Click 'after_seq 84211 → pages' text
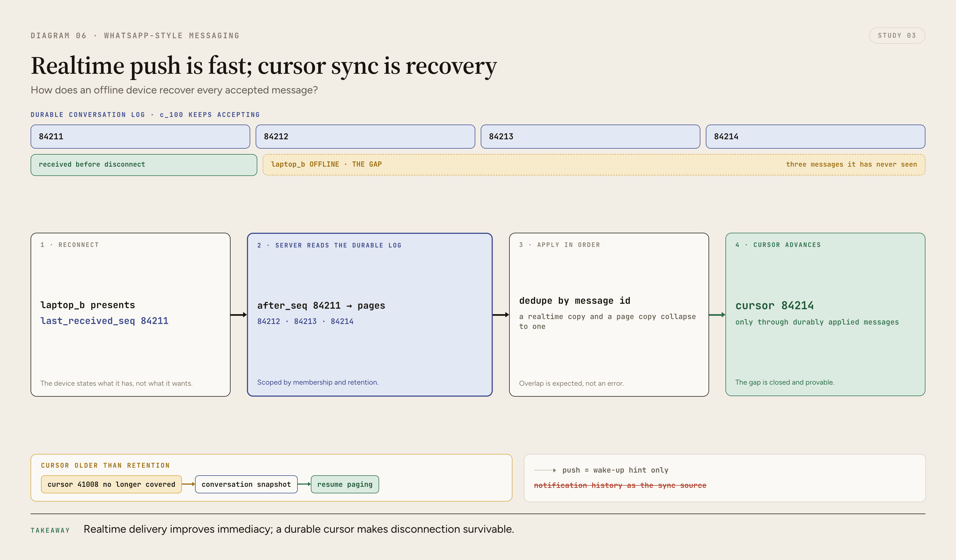This screenshot has height=560, width=956. point(321,306)
